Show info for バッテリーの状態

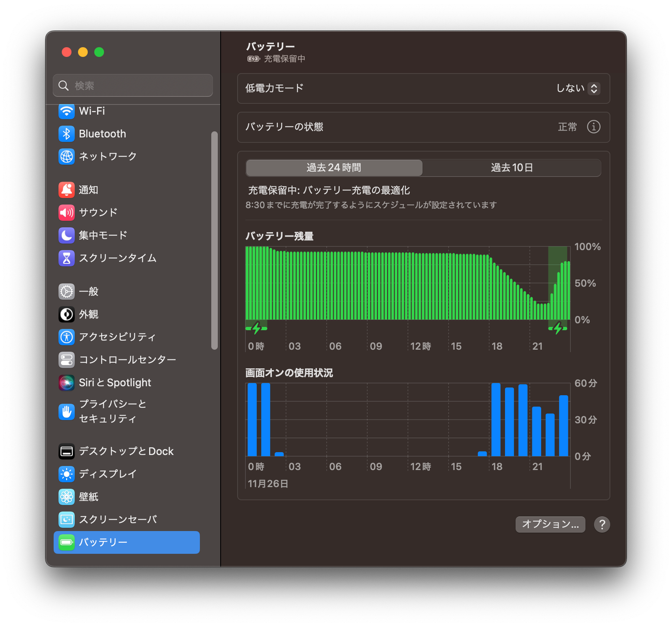593,127
